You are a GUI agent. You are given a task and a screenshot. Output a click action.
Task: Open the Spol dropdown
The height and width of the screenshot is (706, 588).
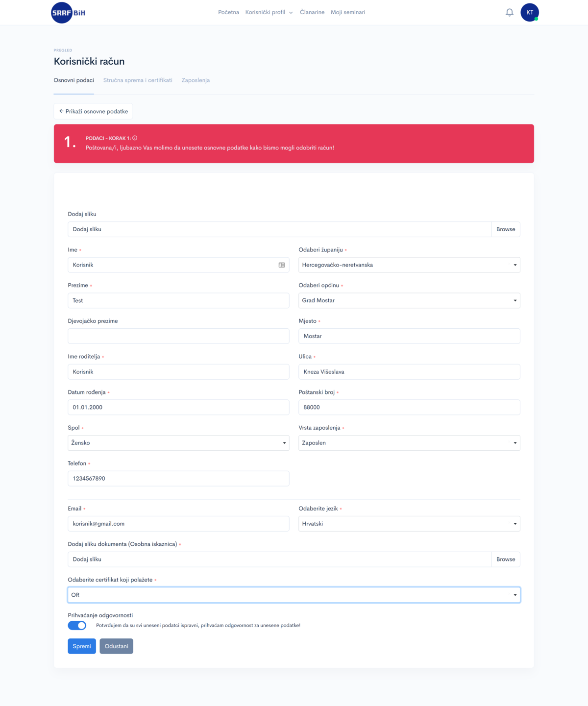pyautogui.click(x=178, y=443)
